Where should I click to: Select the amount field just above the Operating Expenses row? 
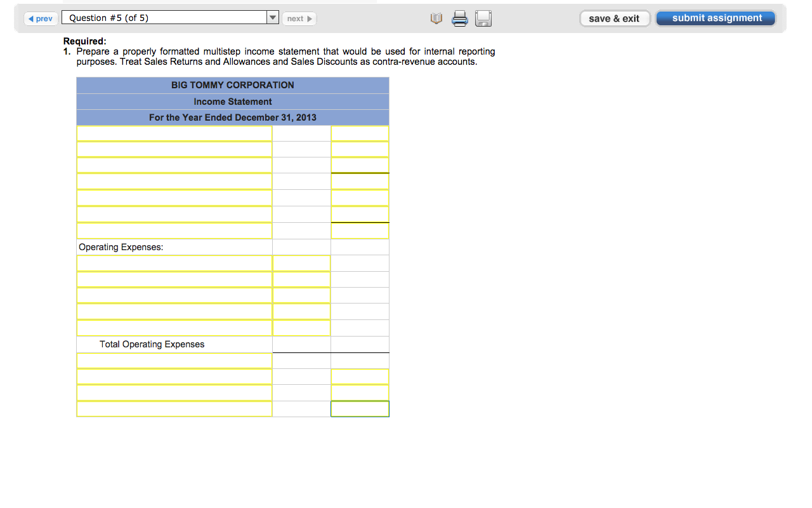[360, 231]
